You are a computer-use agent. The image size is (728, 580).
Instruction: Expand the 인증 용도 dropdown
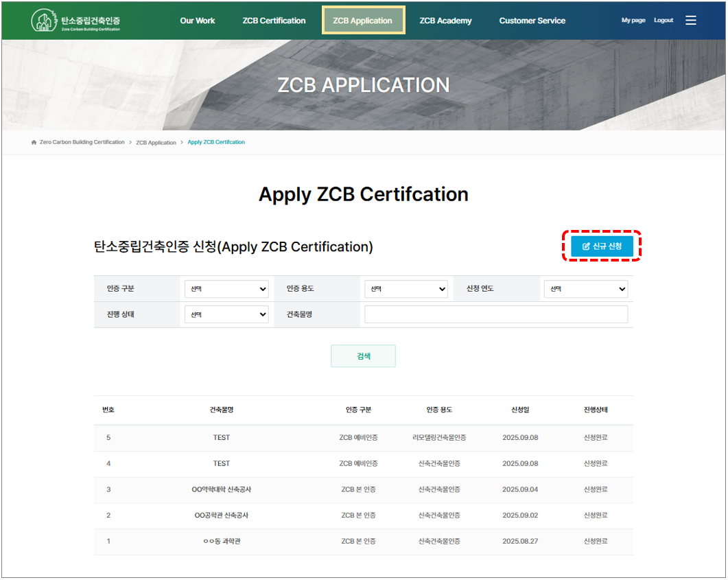[406, 289]
